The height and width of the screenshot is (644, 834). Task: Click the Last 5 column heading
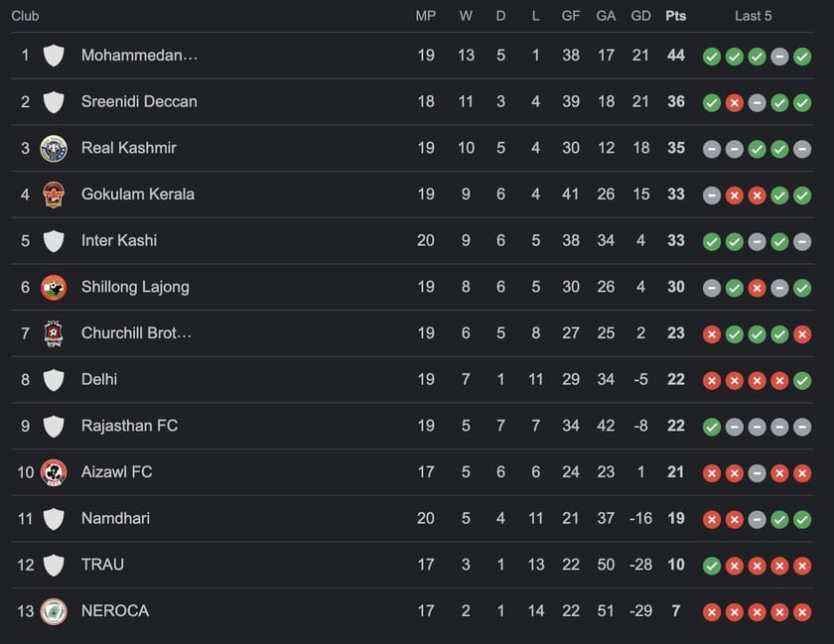click(x=755, y=15)
